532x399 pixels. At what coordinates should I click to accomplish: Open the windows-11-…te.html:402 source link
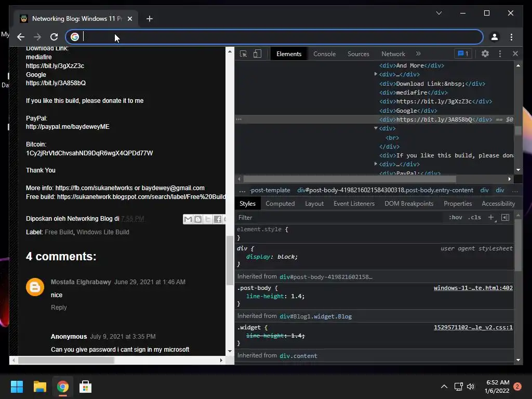(x=473, y=288)
